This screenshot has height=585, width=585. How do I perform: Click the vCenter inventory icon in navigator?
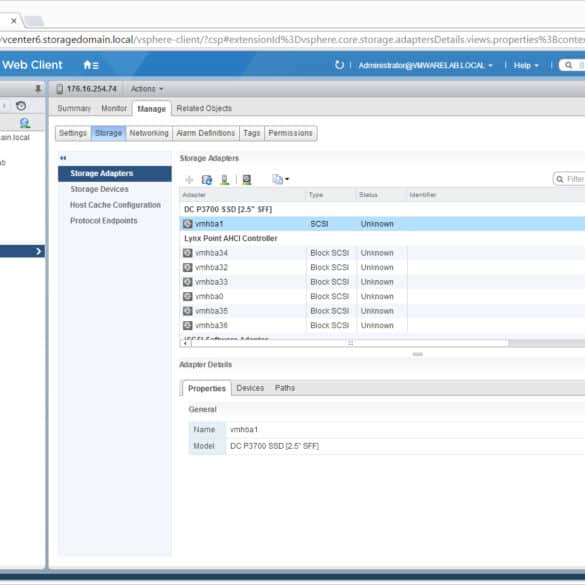[x=25, y=123]
